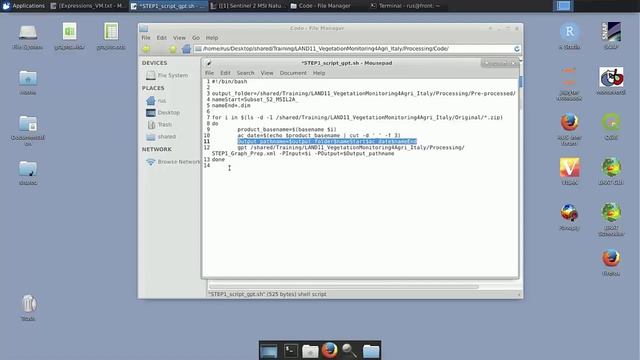
Task: Click the '#!/bin/bash' line
Action: pos(229,82)
